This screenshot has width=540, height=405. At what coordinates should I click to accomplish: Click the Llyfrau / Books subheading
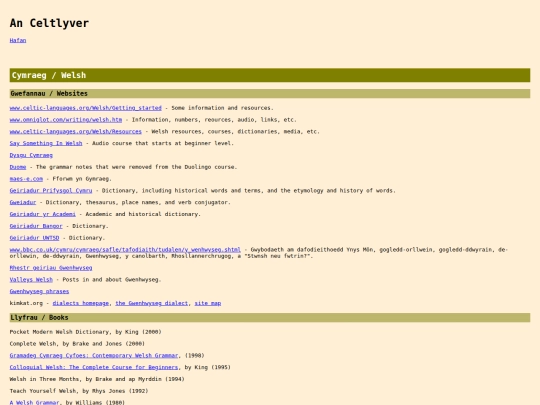[270, 318]
